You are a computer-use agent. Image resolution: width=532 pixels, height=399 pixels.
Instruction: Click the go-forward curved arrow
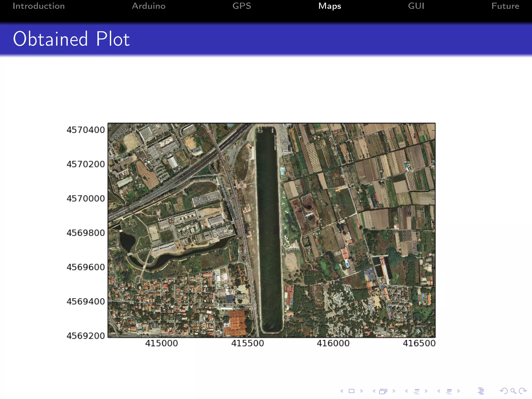[x=523, y=391]
